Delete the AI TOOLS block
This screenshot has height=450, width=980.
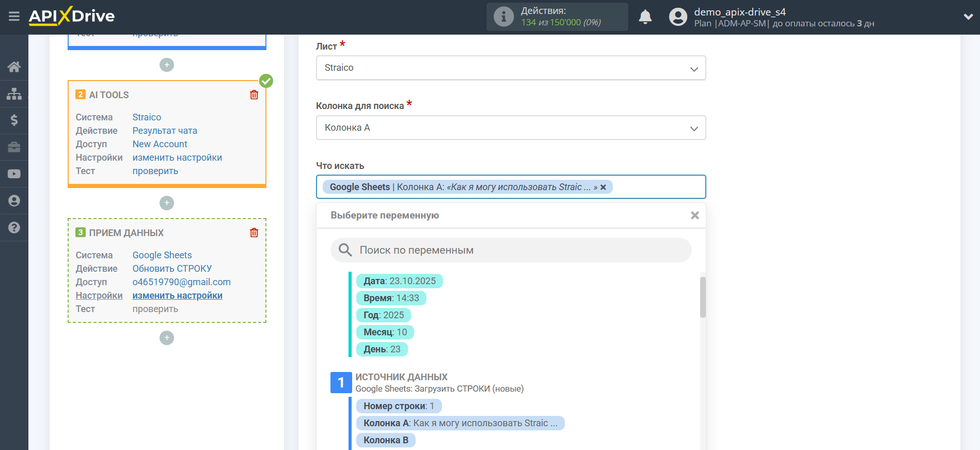[x=254, y=95]
